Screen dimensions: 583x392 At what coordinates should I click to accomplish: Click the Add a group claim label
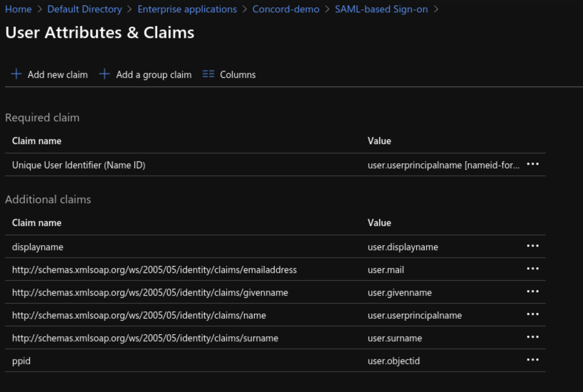[154, 75]
